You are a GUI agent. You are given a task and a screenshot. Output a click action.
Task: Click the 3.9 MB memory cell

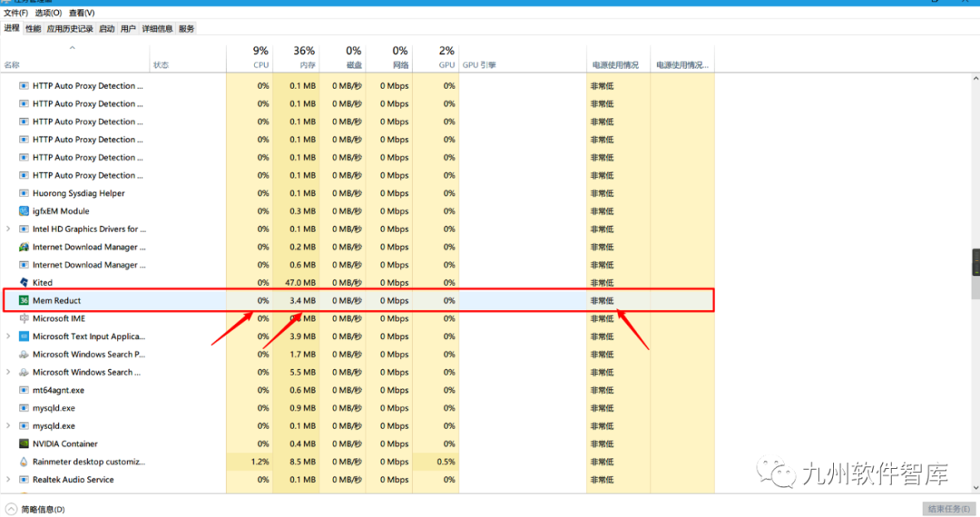click(x=296, y=337)
